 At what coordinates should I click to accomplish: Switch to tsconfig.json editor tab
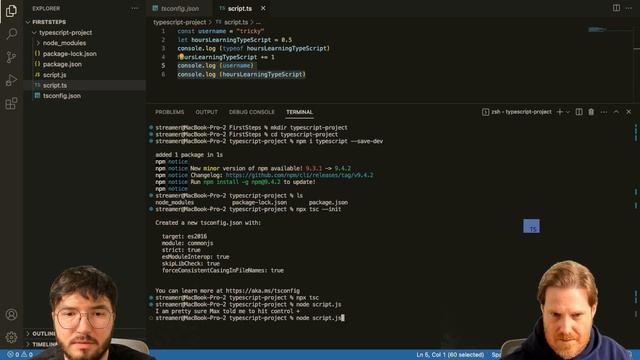(x=180, y=8)
